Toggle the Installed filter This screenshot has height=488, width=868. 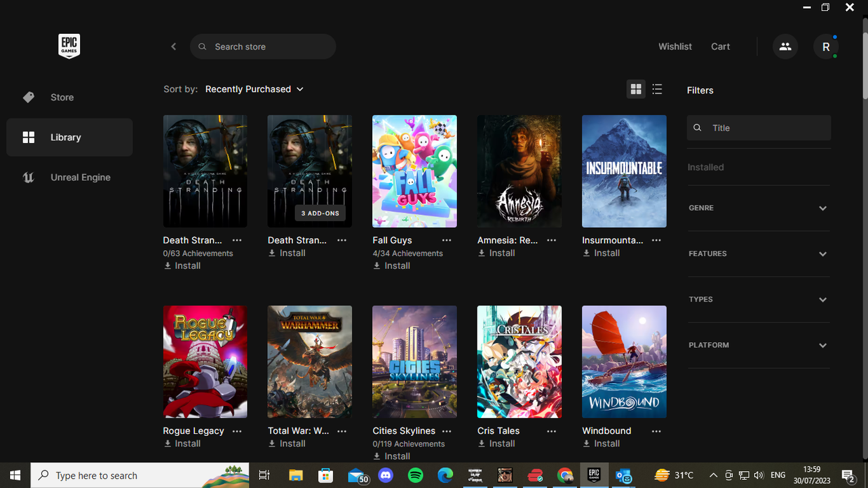705,167
